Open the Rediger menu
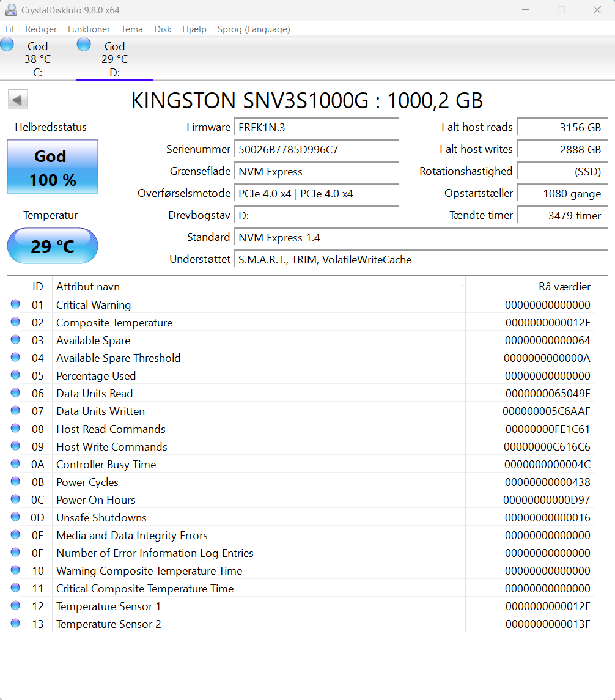This screenshot has width=615, height=700. point(41,29)
